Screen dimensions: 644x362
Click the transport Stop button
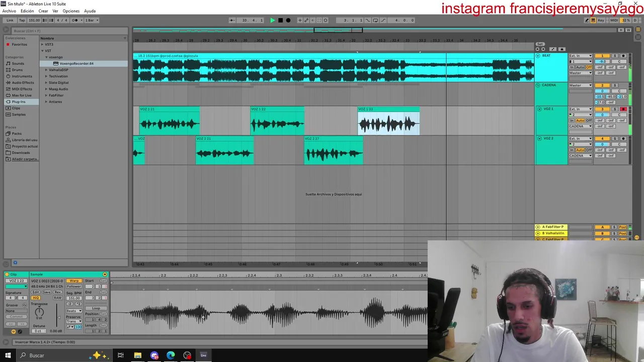click(x=280, y=20)
